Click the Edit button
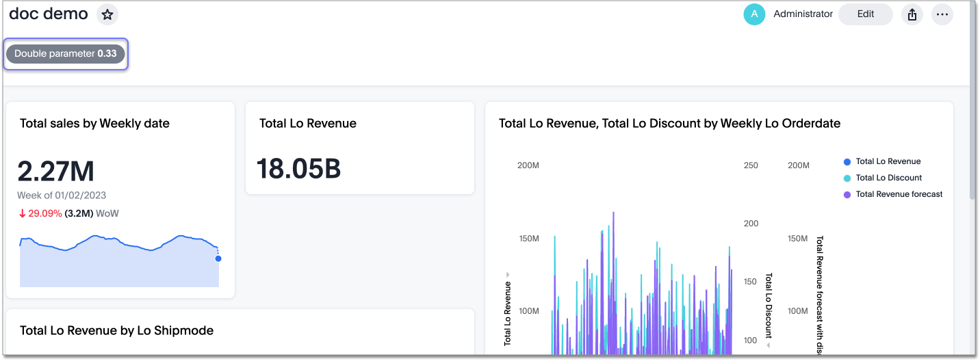Viewport: 980px width, 361px height. click(x=865, y=14)
